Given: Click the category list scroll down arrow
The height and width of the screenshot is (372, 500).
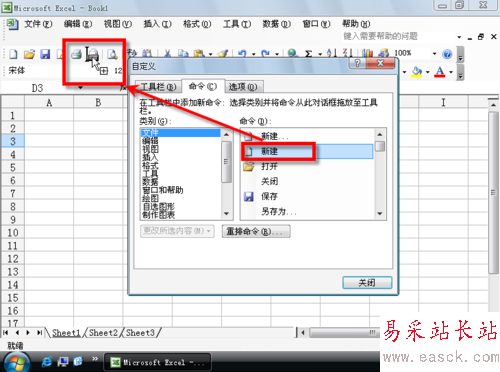Looking at the screenshot, I should [x=227, y=214].
